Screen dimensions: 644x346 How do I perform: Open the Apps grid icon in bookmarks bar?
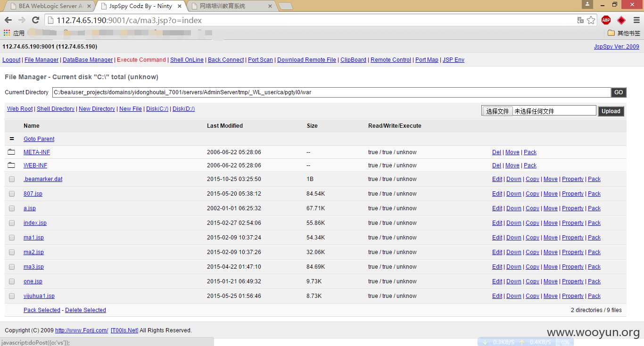7,33
